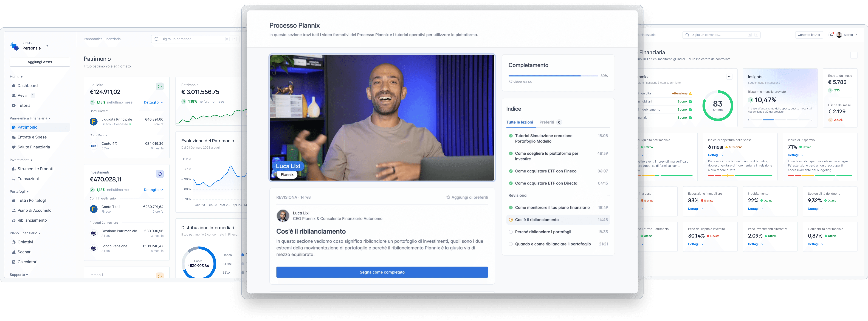Viewport: 868px width, 321px height.
Task: Click the Salute Finanziaria heart icon
Action: (14, 147)
